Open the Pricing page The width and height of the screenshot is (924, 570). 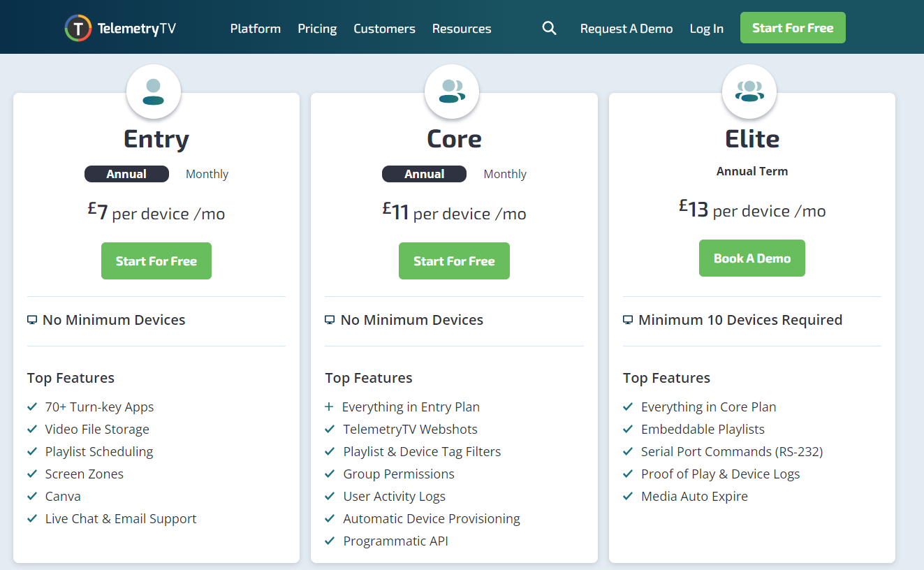point(317,29)
